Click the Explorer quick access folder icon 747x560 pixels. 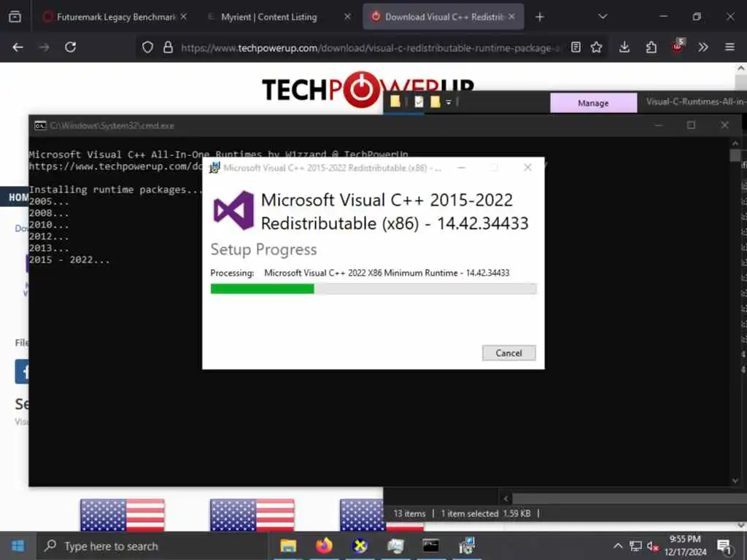(x=395, y=101)
